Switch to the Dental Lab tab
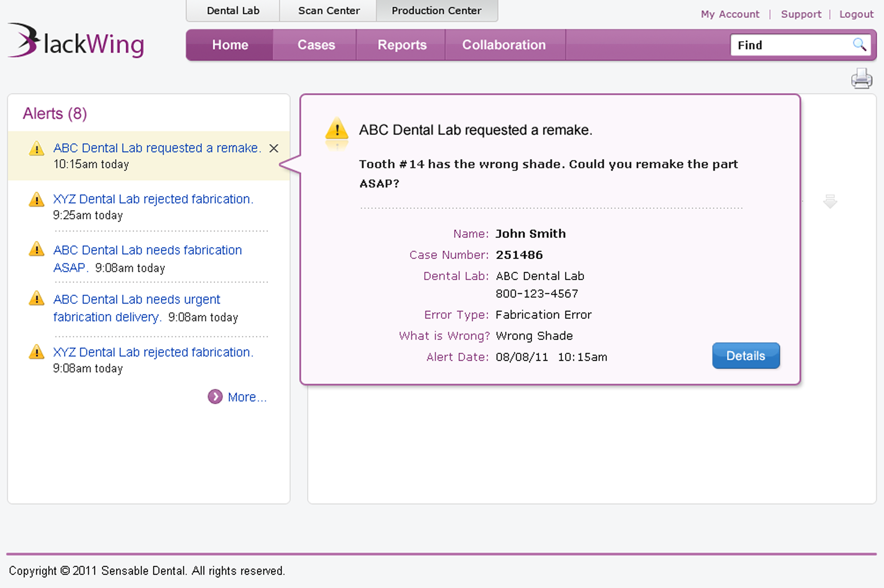884x588 pixels. click(x=233, y=11)
